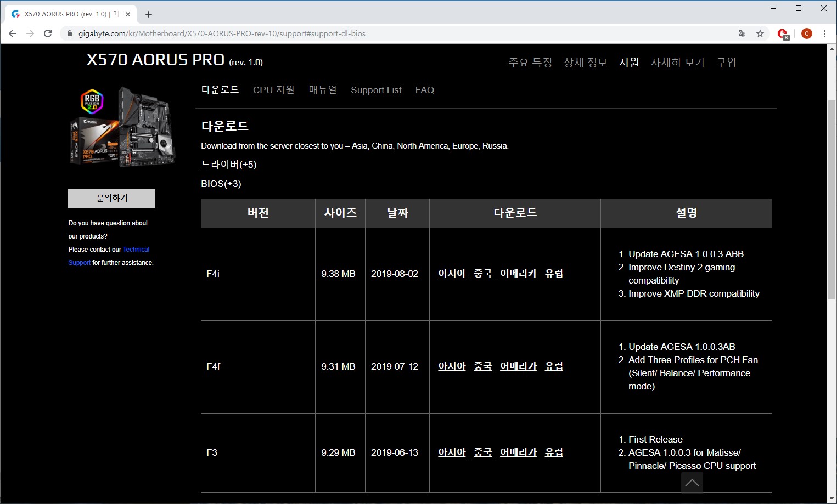Download F4f BIOS from 아시아 server
Viewport: 837px width, 504px height.
(x=452, y=366)
